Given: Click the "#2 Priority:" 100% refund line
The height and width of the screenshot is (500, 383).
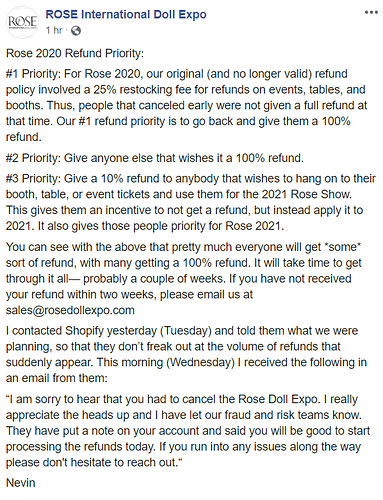Looking at the screenshot, I should (x=155, y=158).
